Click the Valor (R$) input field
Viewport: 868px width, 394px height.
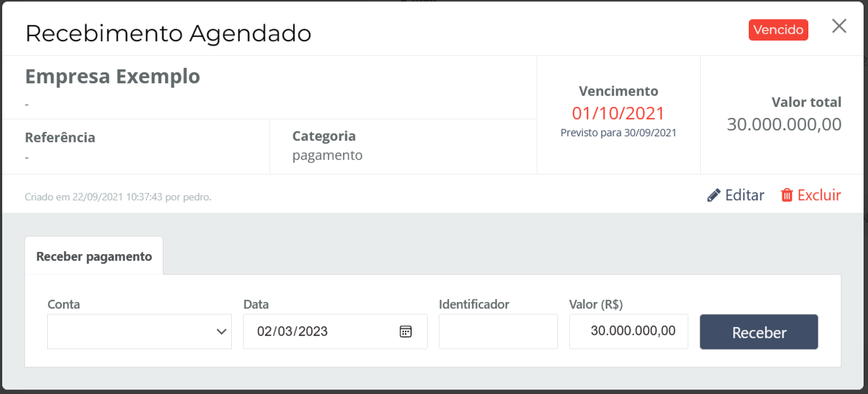[x=628, y=331]
